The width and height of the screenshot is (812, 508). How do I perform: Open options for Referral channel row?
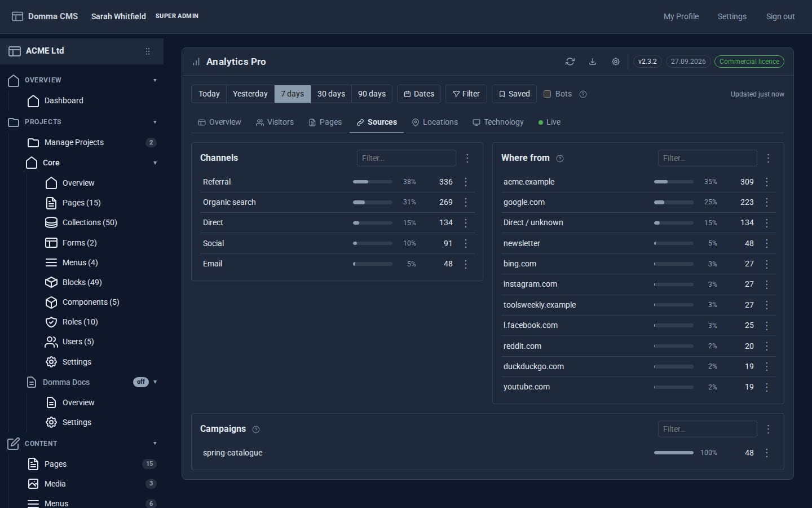466,182
